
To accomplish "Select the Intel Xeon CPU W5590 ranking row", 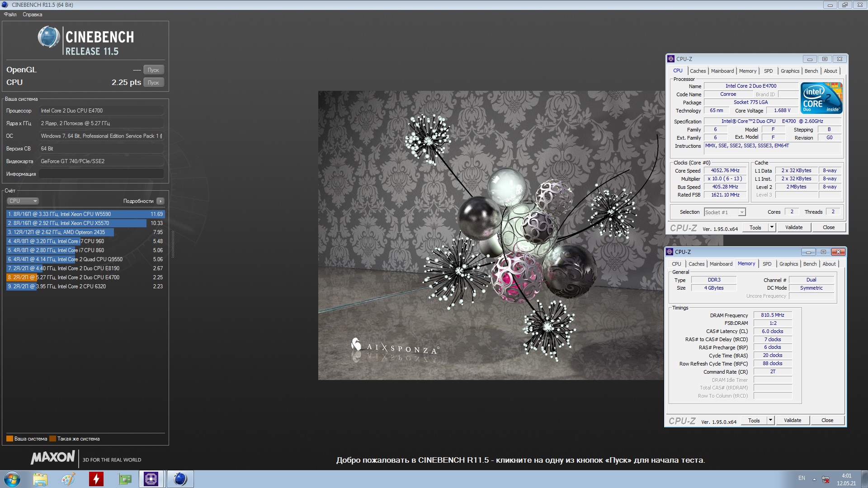I will (85, 214).
